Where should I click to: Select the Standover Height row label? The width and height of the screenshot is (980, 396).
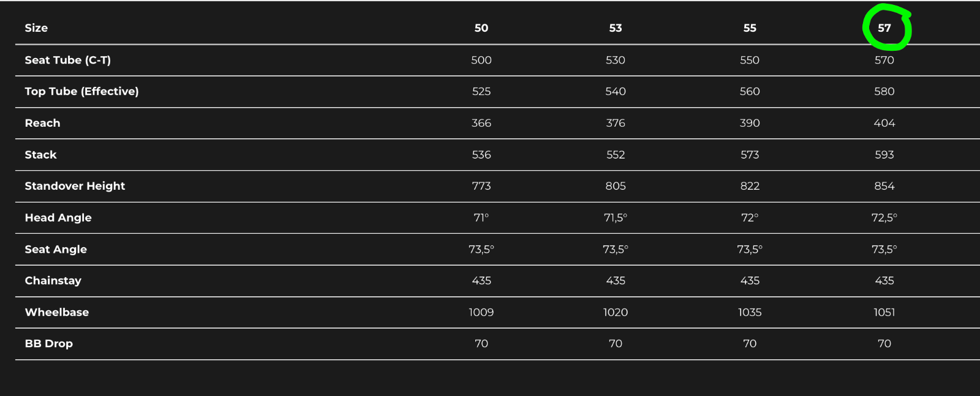click(x=75, y=186)
